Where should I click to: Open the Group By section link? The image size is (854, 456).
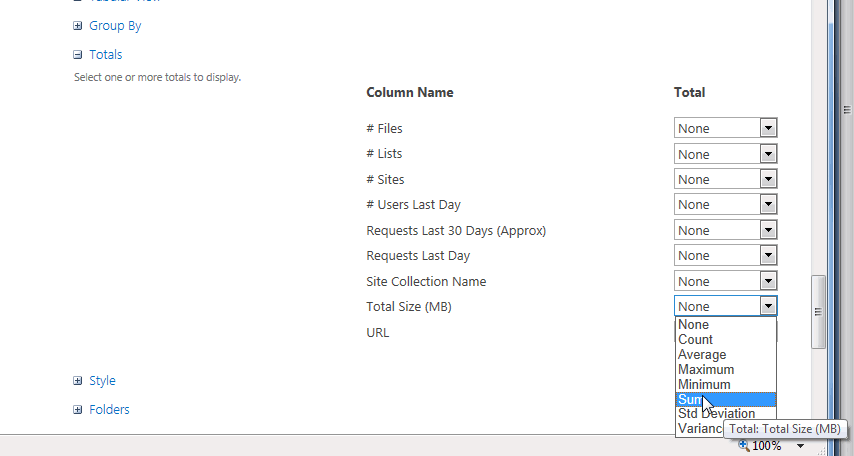coord(115,26)
